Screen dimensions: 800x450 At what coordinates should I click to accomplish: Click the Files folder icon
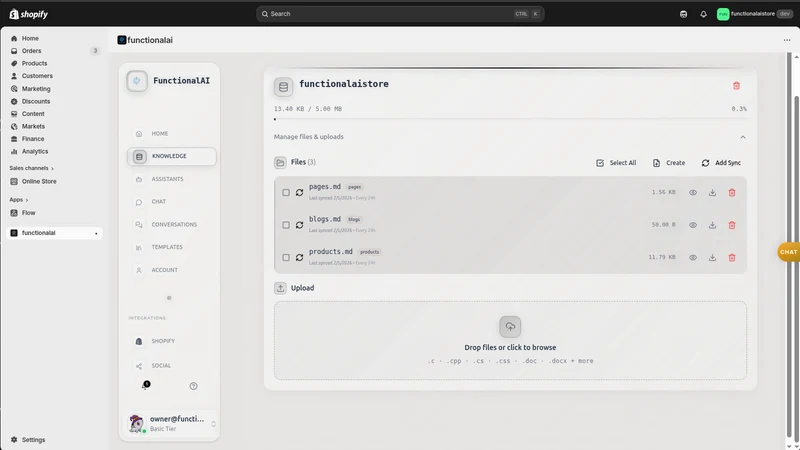point(280,163)
